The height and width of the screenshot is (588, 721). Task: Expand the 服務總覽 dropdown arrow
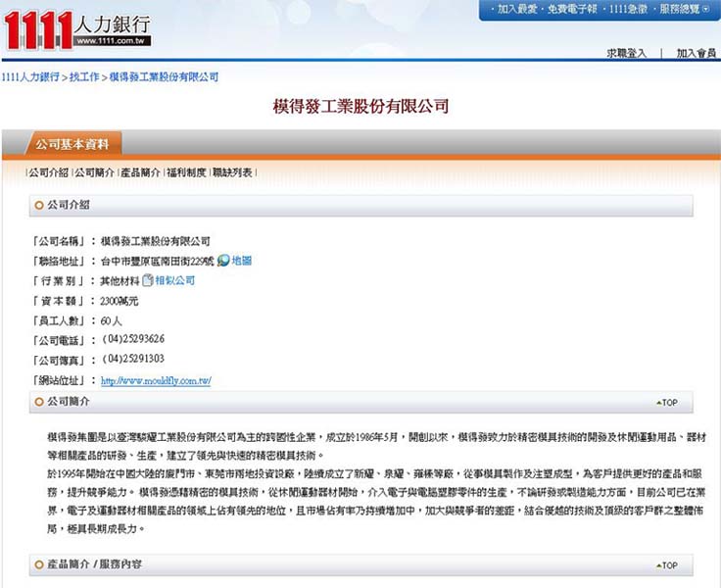[706, 9]
